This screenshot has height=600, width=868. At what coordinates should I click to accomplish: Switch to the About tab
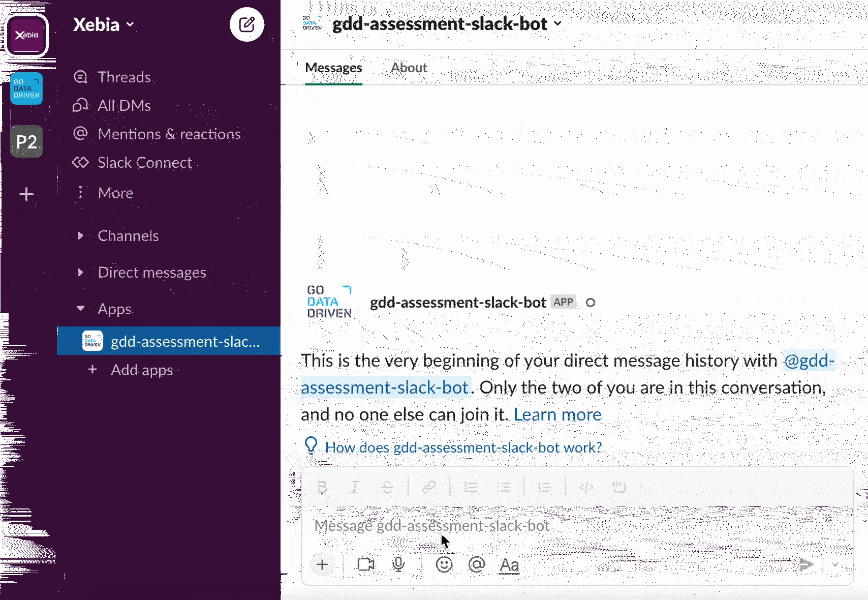409,68
